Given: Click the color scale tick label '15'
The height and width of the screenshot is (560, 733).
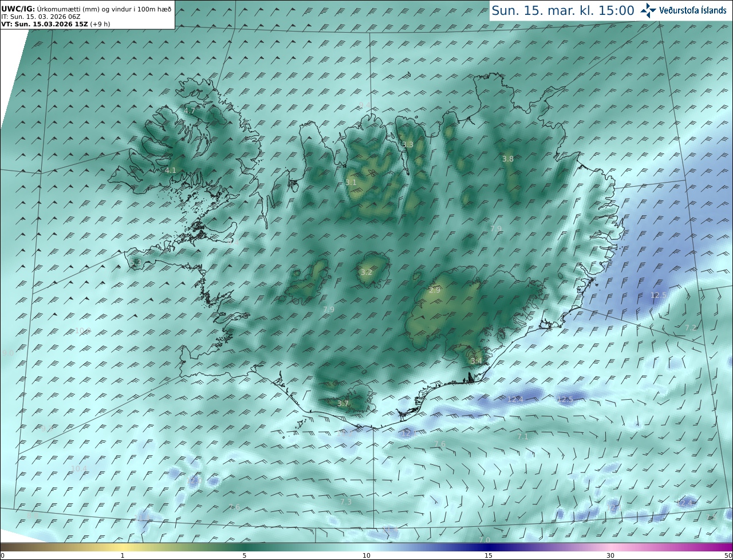Looking at the screenshot, I should point(488,555).
